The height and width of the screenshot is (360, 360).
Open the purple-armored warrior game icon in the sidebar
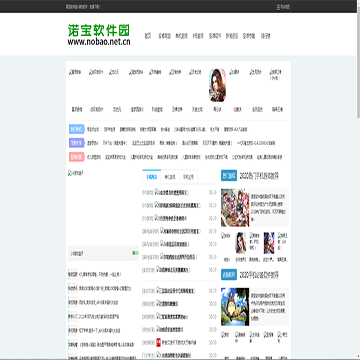coord(269,243)
